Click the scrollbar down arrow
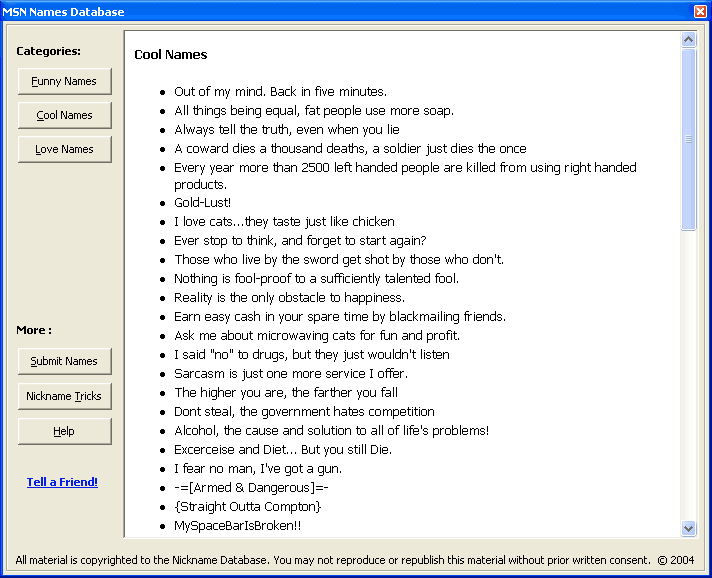The image size is (712, 578). click(688, 528)
